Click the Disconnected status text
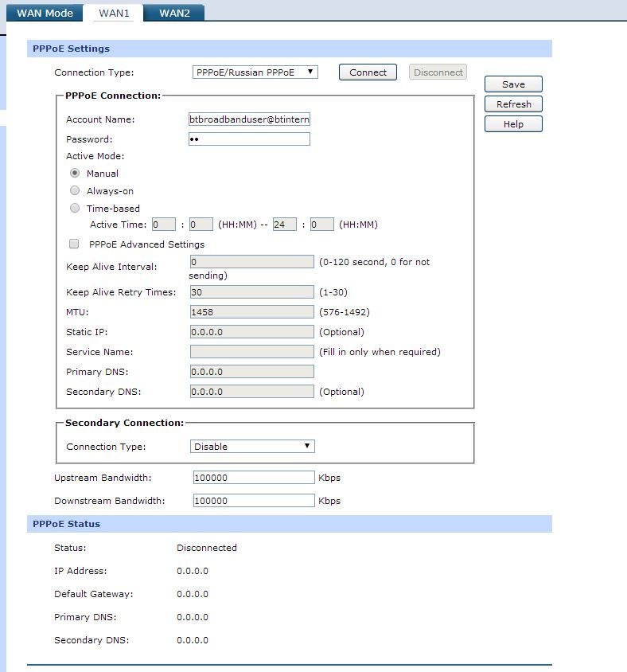 207,548
